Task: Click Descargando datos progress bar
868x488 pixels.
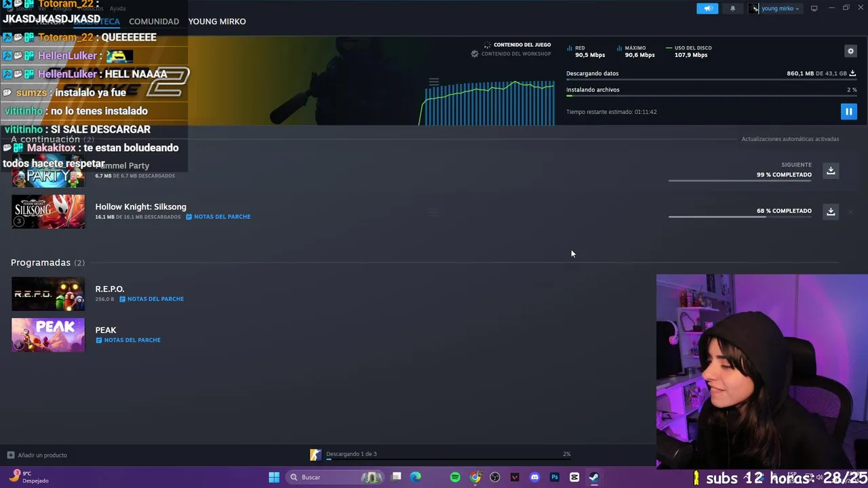Action: coord(711,80)
